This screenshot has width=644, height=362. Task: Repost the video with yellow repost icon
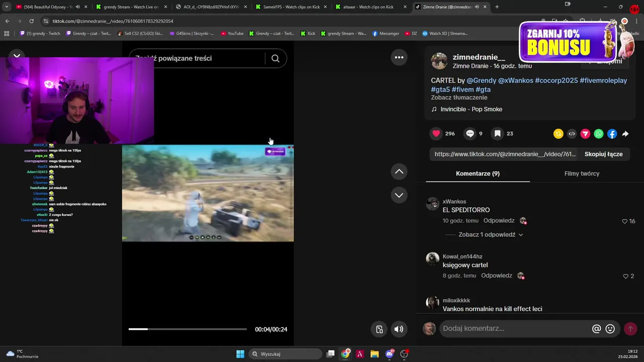(x=558, y=134)
